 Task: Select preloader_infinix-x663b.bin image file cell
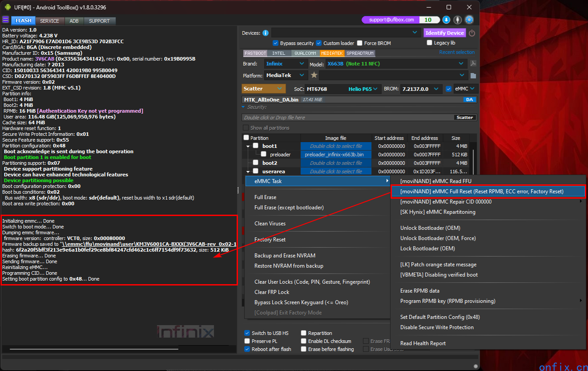point(336,155)
